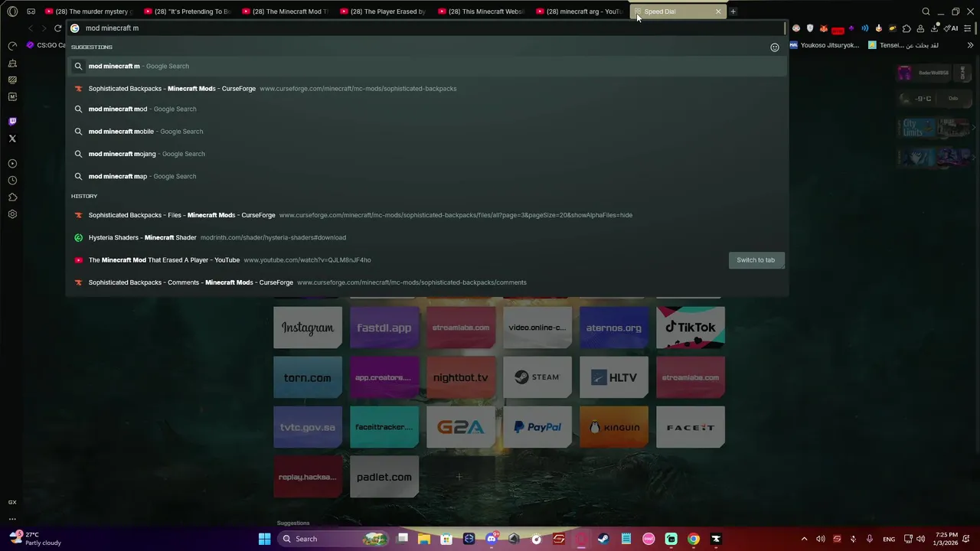The height and width of the screenshot is (551, 980).
Task: Open Twitch in the sidebar
Action: [x=12, y=122]
